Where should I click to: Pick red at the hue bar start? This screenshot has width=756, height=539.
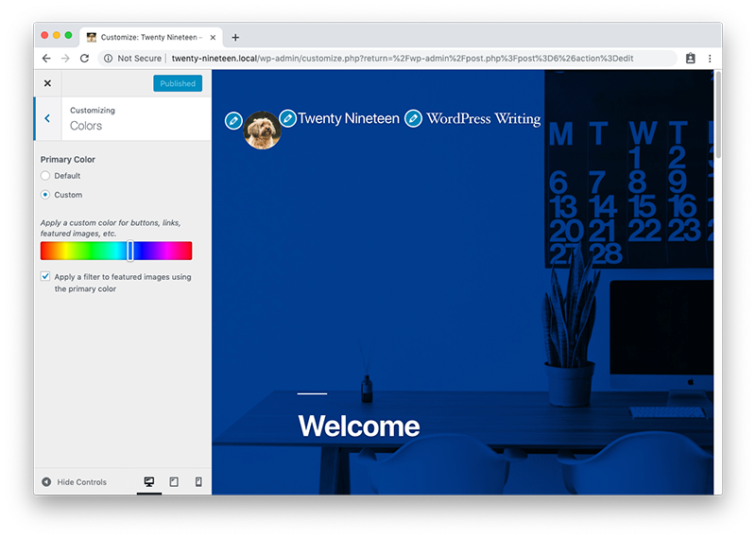43,251
